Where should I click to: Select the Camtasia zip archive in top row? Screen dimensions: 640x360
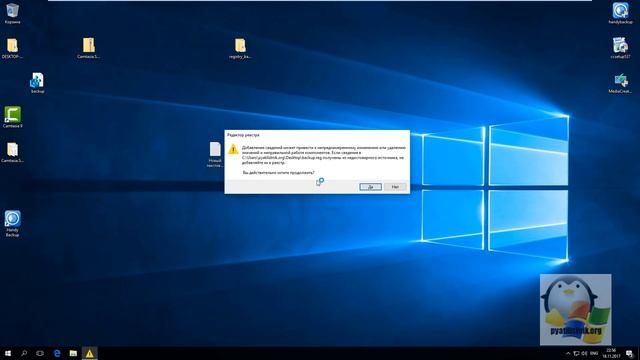coord(89,48)
